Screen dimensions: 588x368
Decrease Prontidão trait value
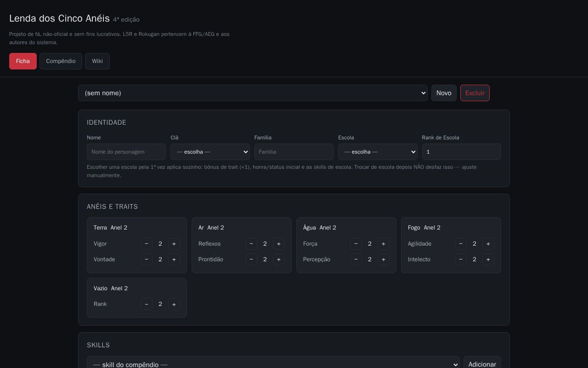pyautogui.click(x=251, y=259)
